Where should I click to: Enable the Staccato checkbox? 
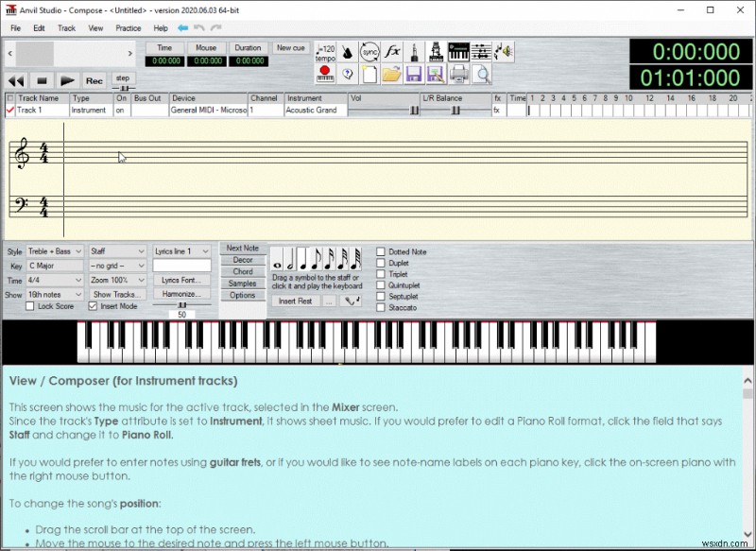point(381,307)
